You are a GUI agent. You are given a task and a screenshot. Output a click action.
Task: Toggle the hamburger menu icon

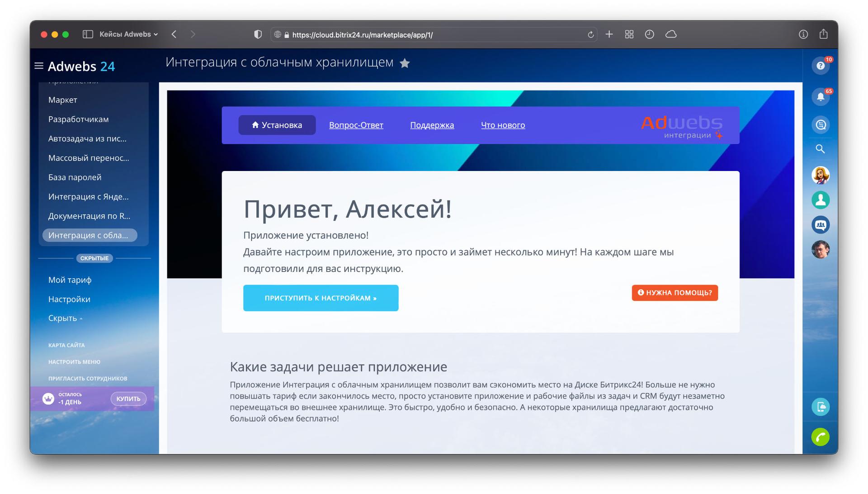point(39,66)
